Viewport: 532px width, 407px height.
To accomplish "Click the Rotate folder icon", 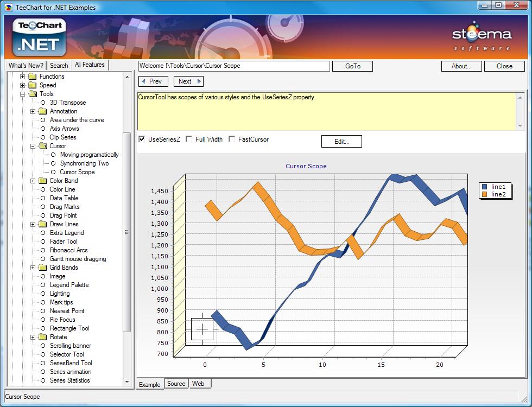I will pos(43,337).
